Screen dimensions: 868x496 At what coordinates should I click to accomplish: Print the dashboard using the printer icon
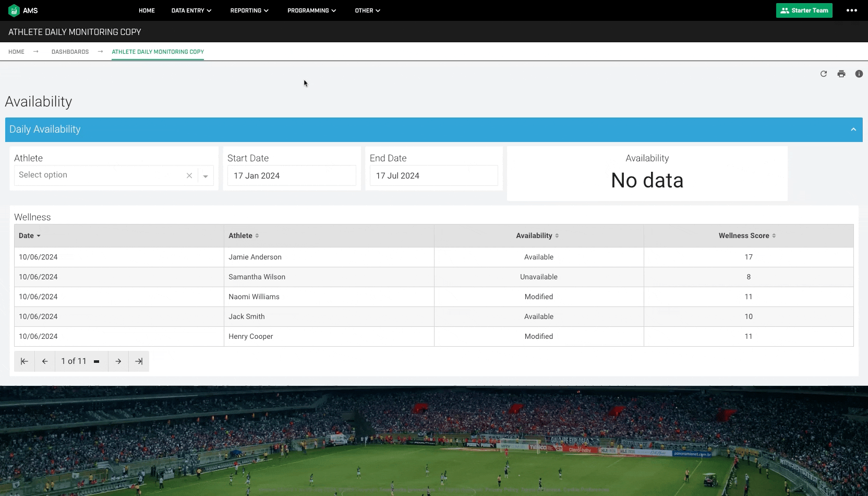841,74
